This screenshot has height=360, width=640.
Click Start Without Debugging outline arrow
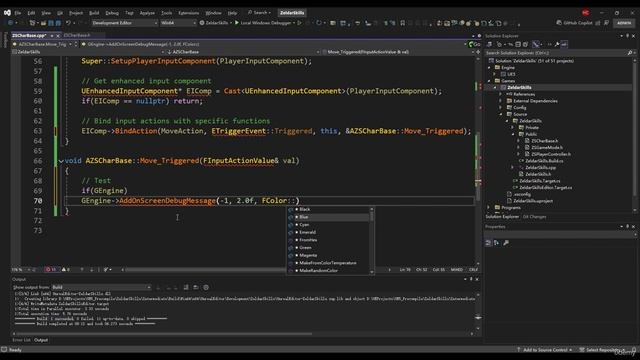[x=300, y=23]
